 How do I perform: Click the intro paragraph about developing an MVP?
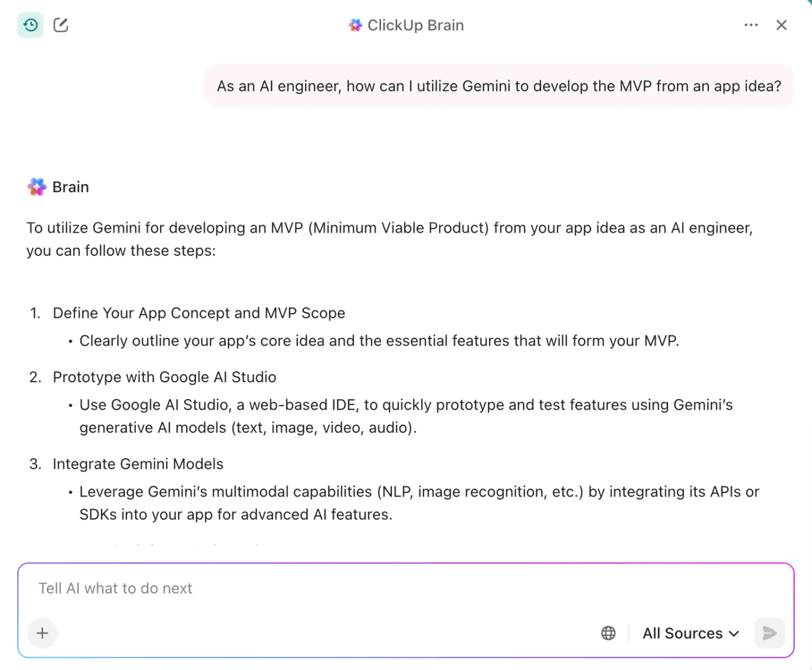coord(390,239)
